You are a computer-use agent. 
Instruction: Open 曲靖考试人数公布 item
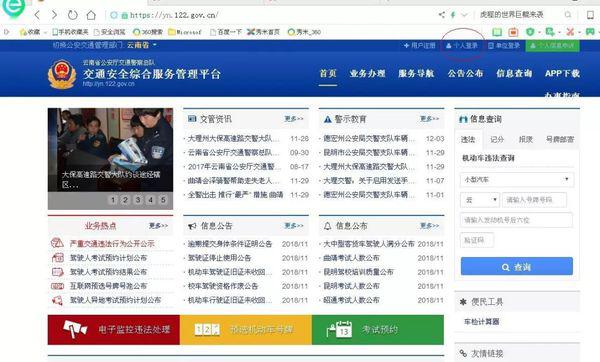pyautogui.click(x=351, y=258)
